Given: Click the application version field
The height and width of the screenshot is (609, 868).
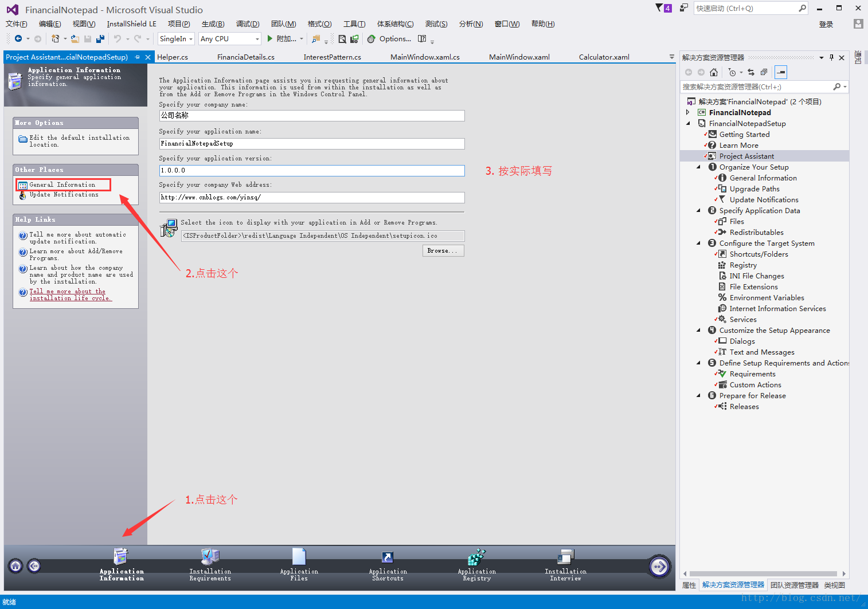Looking at the screenshot, I should coord(312,170).
